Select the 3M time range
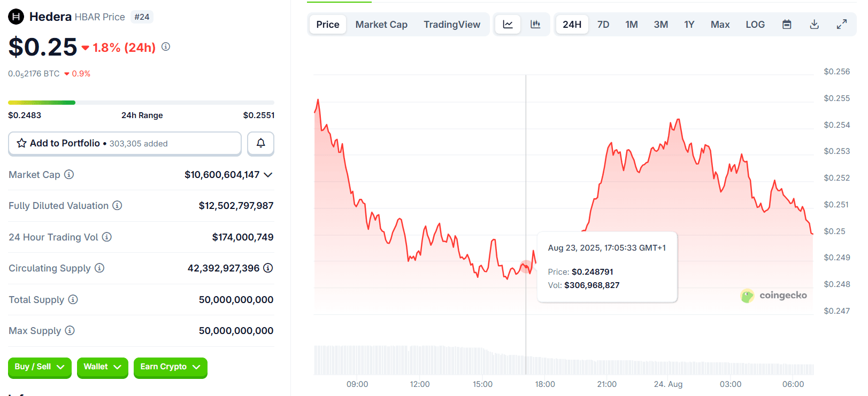The width and height of the screenshot is (868, 396). [661, 25]
